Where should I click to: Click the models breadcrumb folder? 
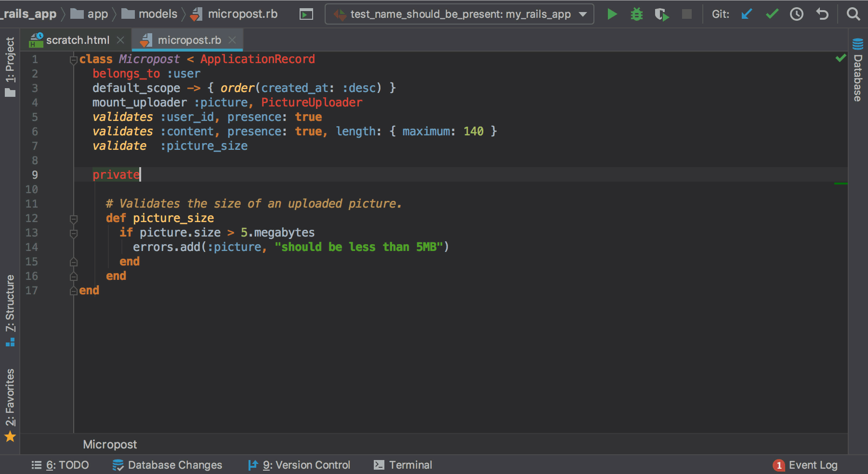(149, 14)
